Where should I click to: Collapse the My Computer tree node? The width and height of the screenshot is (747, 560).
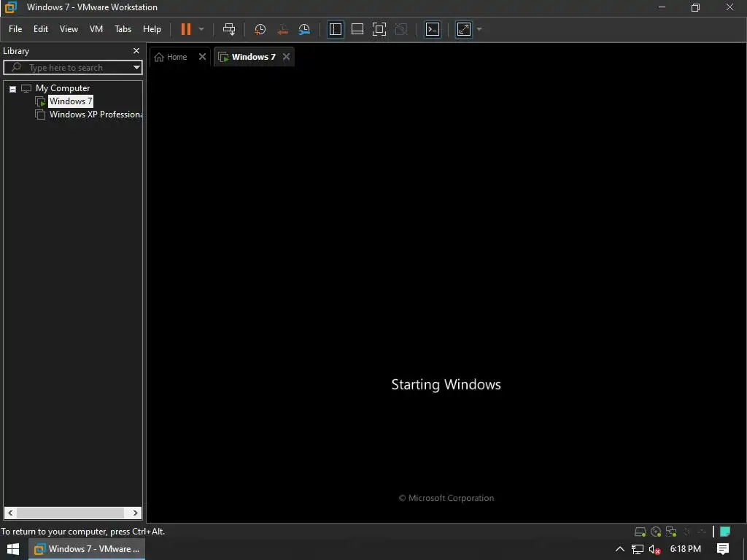(x=13, y=88)
